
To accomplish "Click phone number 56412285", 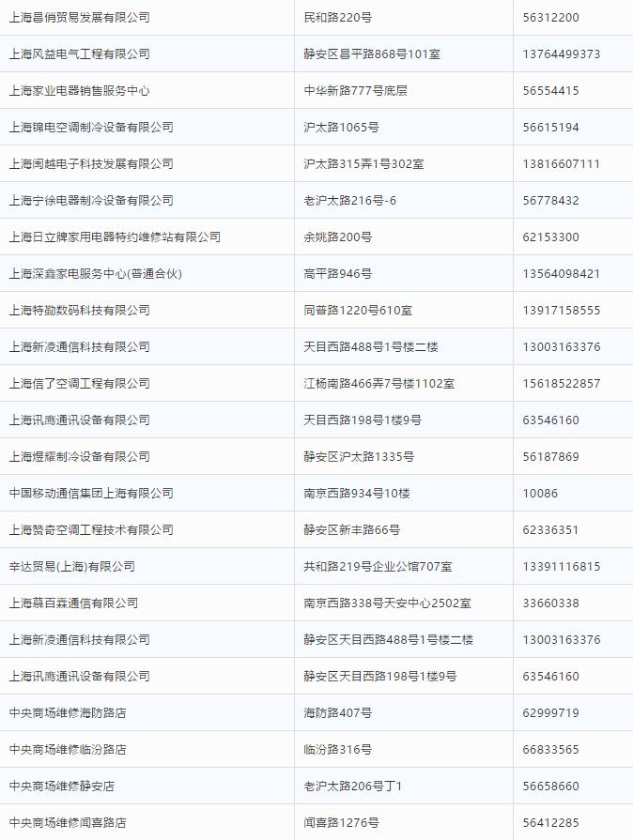I will (x=551, y=823).
